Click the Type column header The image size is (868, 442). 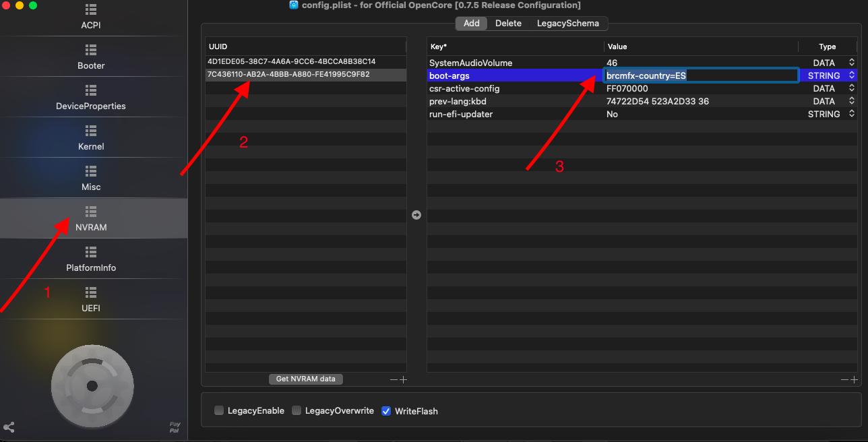point(828,46)
